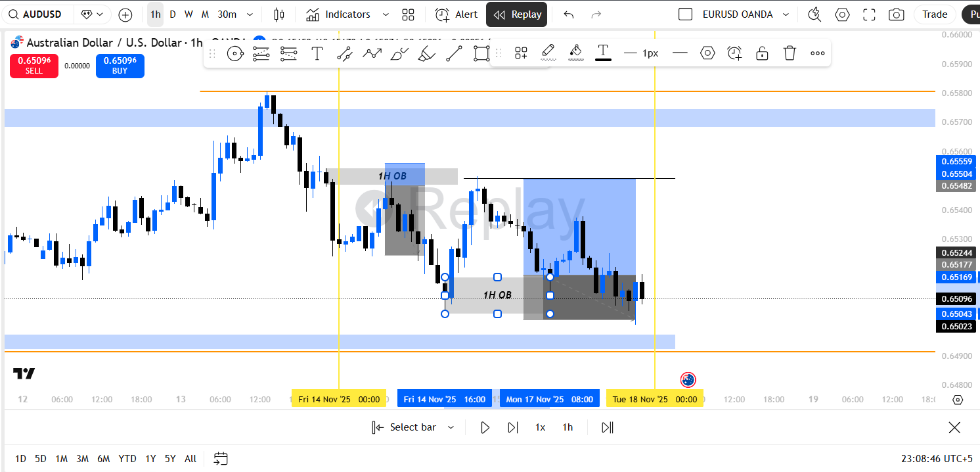Open the Quick search lightning icon

[815, 14]
